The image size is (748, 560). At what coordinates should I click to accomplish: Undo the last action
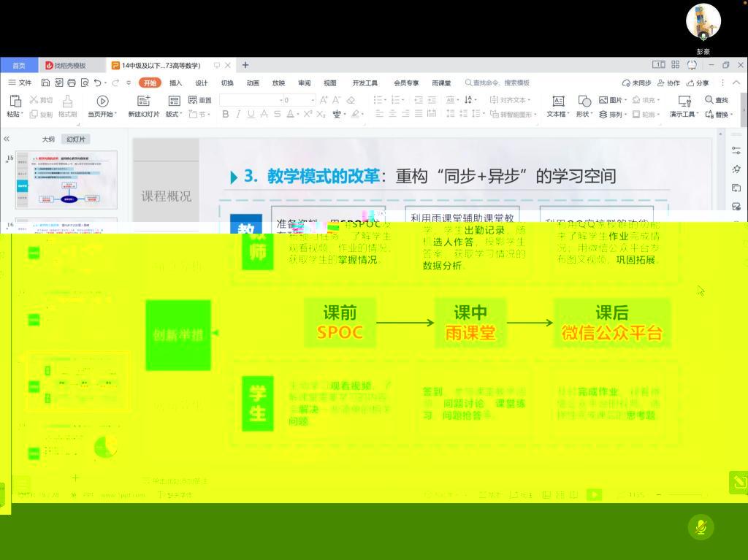coord(97,83)
